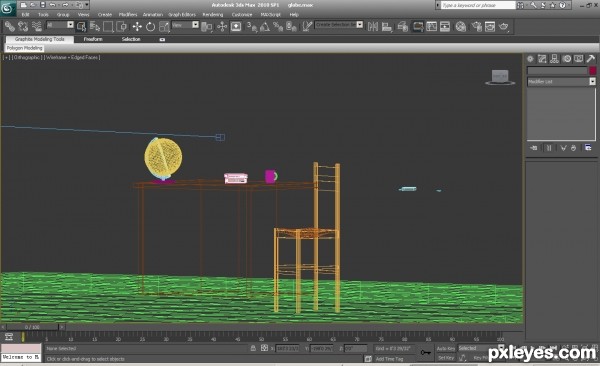This screenshot has width=600, height=366.
Task: Toggle Angle Snap
Action: click(264, 26)
